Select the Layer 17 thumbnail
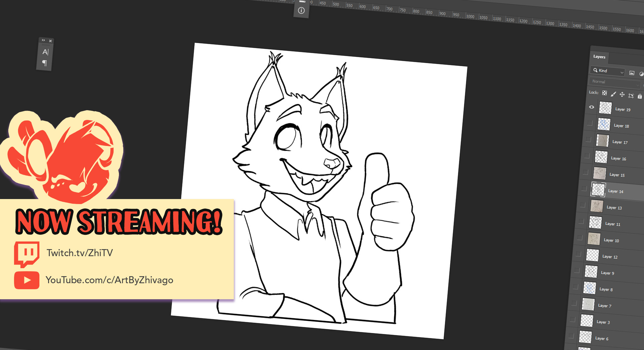Image resolution: width=644 pixels, height=350 pixels. point(603,141)
